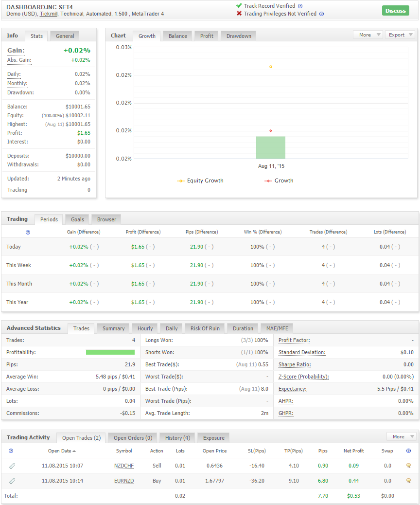Image resolution: width=420 pixels, height=505 pixels.
Task: Open the Goals tab
Action: click(77, 219)
